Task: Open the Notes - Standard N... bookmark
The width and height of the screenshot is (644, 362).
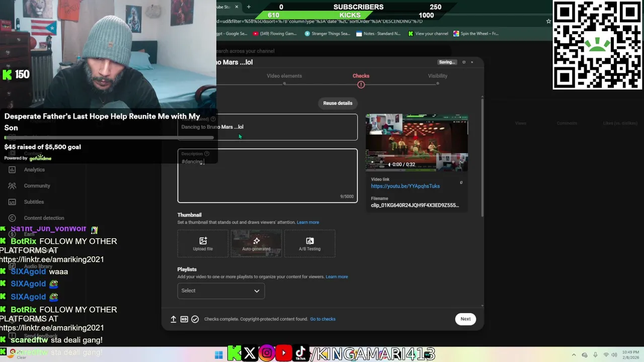Action: point(378,34)
